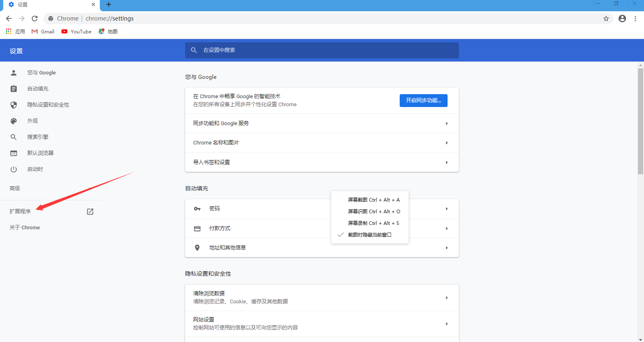This screenshot has height=342, width=644.
Task: Click the browser forward arrow
Action: 22,19
